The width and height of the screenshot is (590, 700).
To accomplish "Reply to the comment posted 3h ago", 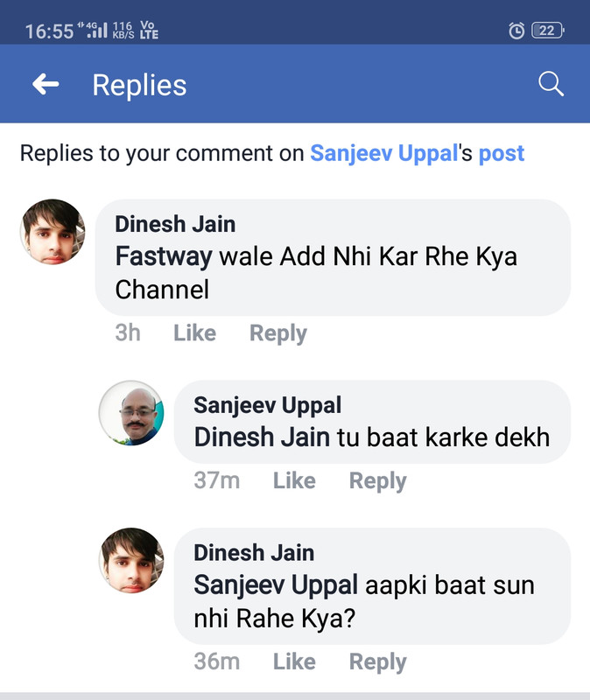I will [278, 334].
